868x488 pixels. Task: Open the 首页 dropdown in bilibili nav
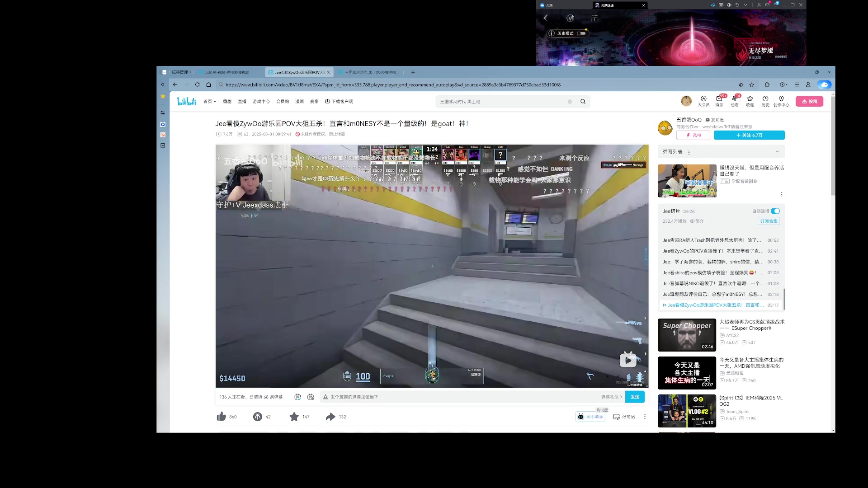click(210, 102)
